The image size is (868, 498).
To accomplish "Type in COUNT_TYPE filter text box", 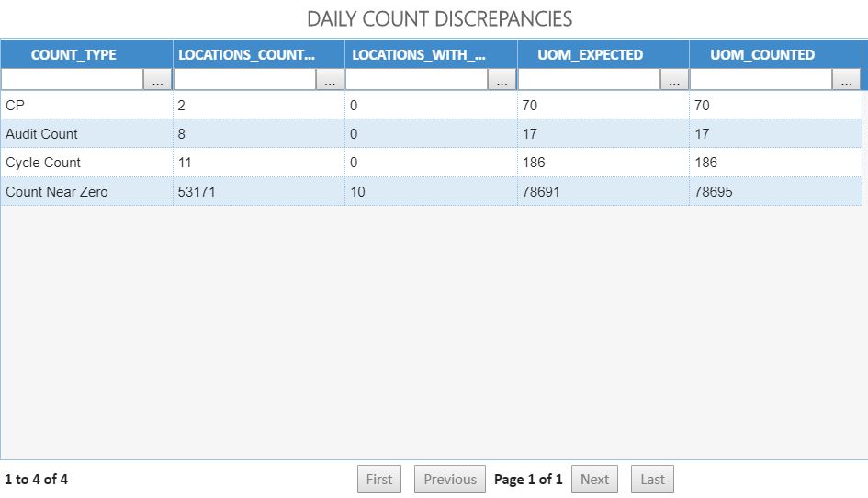I will [x=73, y=81].
